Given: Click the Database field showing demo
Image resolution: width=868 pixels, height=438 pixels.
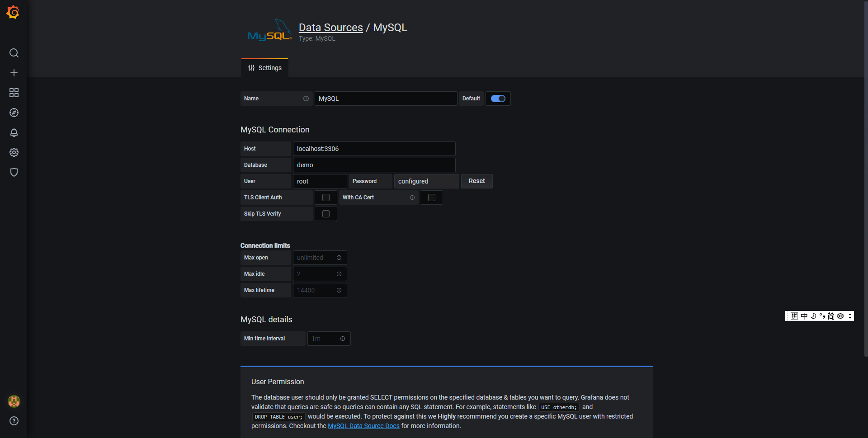Looking at the screenshot, I should (x=374, y=165).
